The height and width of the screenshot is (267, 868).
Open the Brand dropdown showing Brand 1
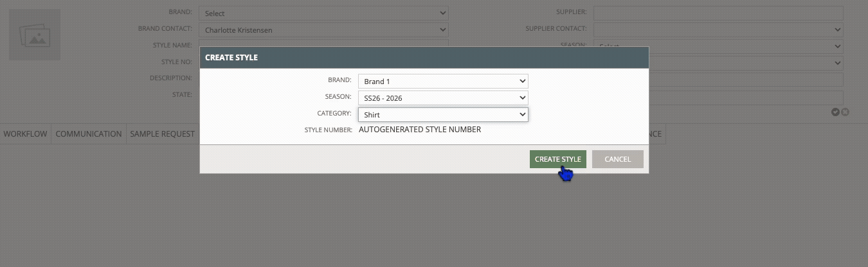coord(443,82)
